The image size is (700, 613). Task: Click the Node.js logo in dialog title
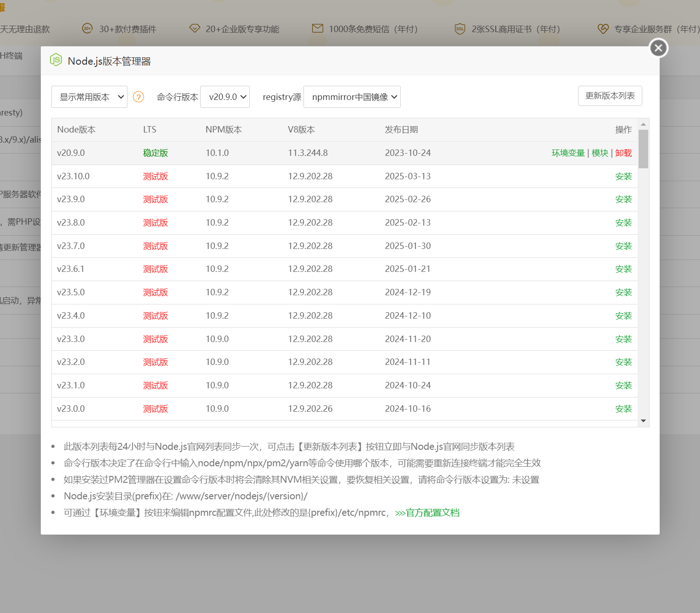(x=56, y=60)
